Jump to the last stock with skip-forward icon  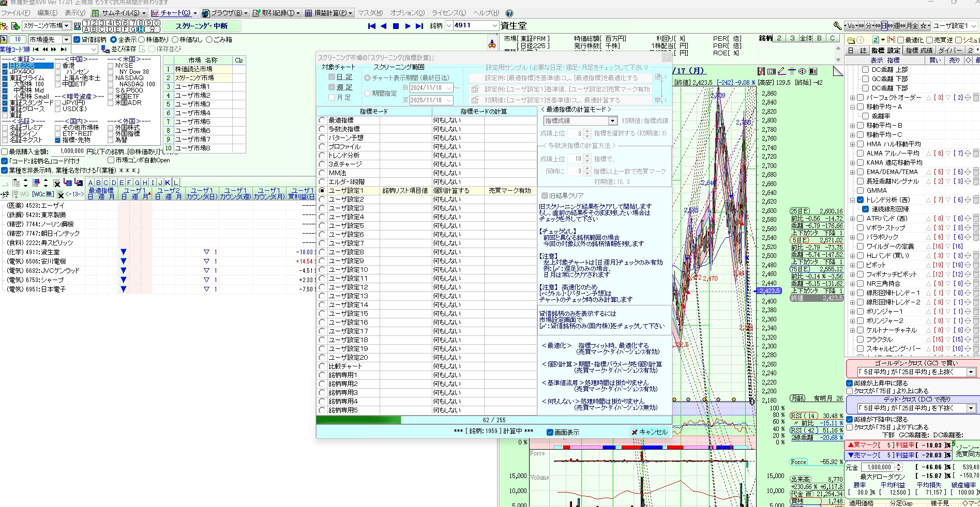point(419,26)
